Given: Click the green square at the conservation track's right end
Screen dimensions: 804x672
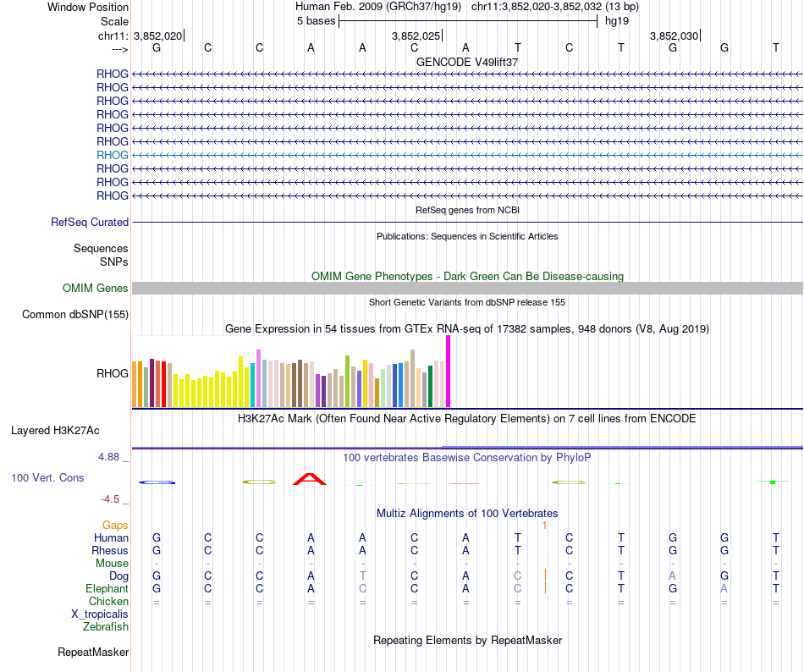Looking at the screenshot, I should (773, 482).
